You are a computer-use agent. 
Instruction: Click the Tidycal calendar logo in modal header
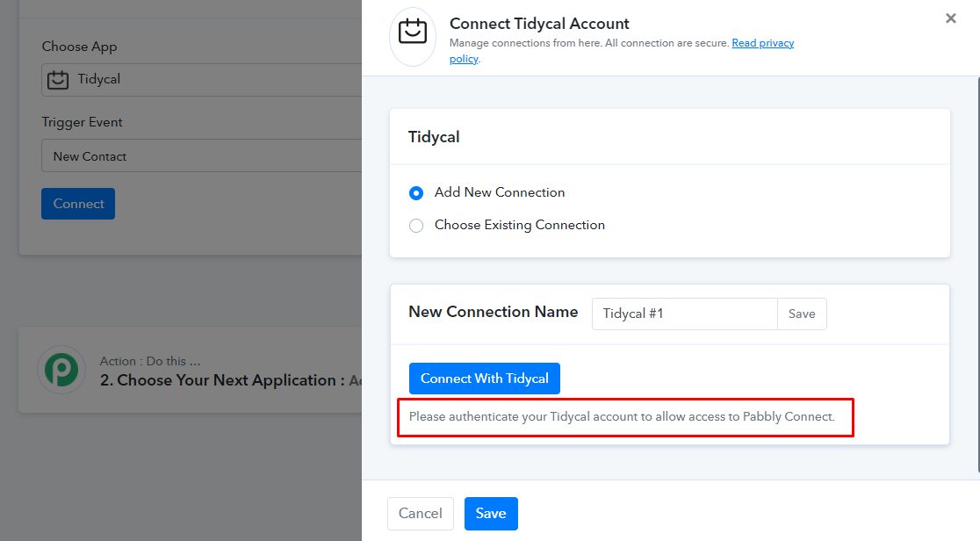point(412,32)
